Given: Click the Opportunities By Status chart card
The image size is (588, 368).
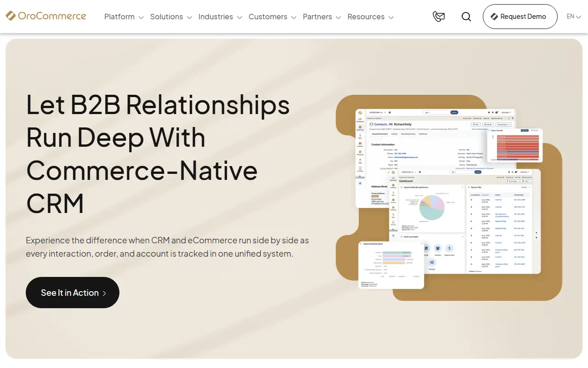Looking at the screenshot, I should click(391, 265).
